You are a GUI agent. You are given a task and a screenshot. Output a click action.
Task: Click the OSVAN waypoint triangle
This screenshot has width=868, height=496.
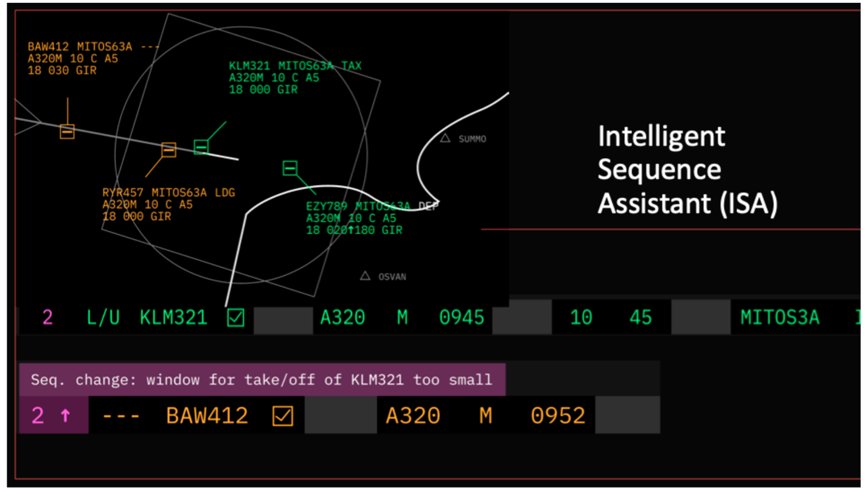[365, 276]
